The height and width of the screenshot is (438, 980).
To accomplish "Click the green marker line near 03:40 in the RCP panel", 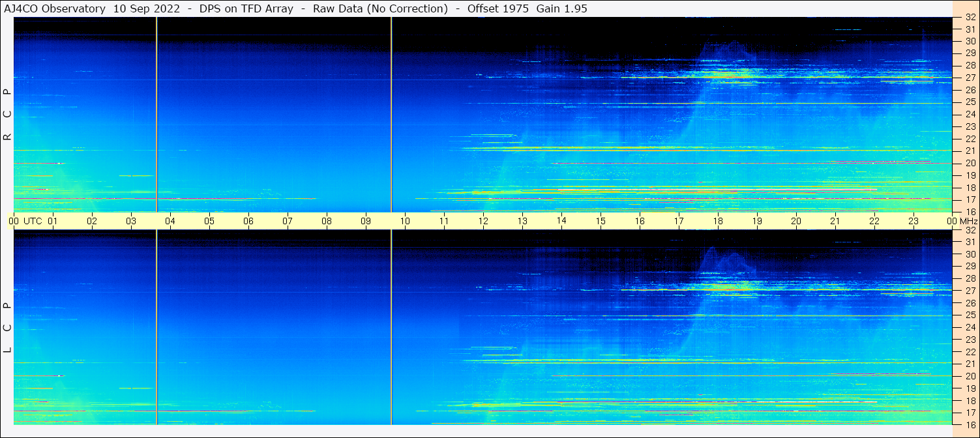I will [x=156, y=115].
